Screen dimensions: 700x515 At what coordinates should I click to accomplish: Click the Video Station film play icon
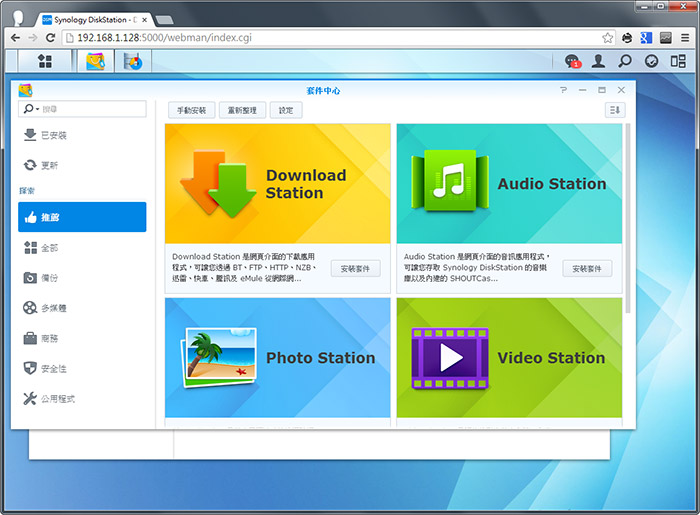(x=450, y=358)
